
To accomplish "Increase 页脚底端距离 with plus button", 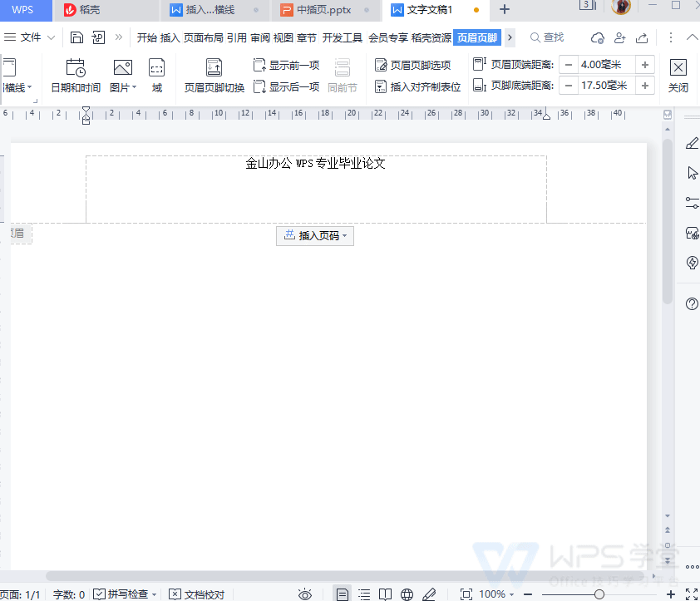I will coord(644,86).
